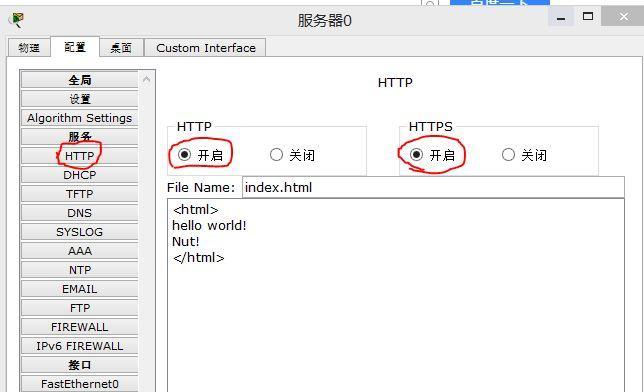Open the DHCP service settings
644x392 pixels.
[x=80, y=175]
